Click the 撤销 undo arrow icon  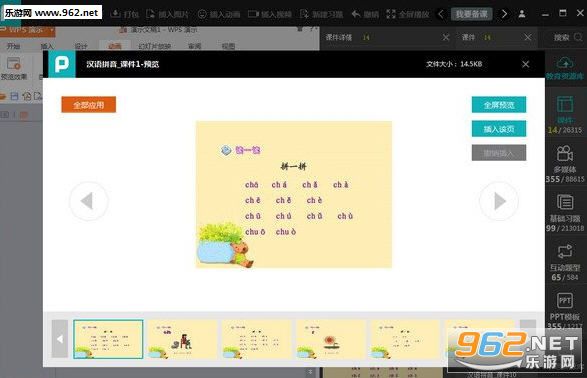pyautogui.click(x=356, y=14)
